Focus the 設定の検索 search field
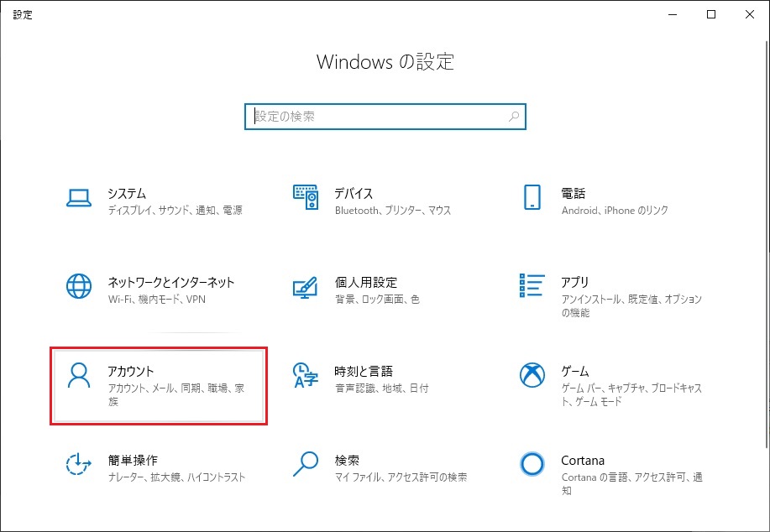The image size is (770, 532). [385, 117]
